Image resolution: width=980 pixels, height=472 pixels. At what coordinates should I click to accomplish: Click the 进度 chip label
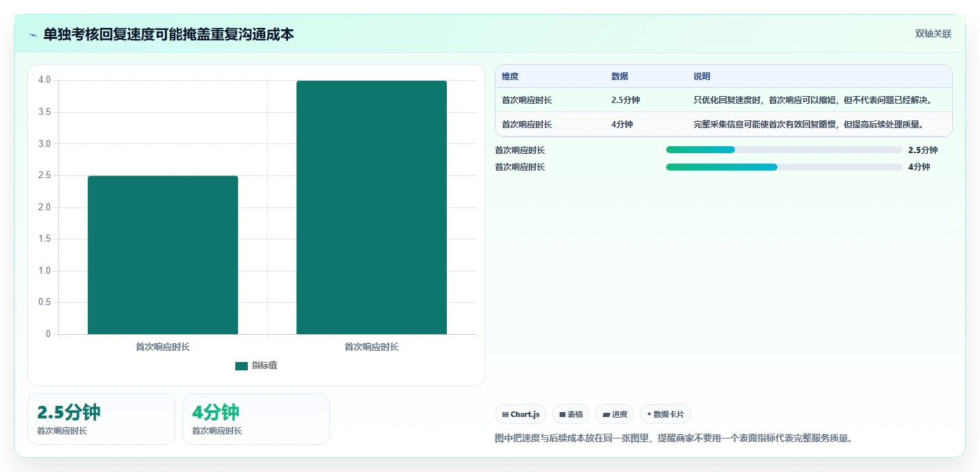point(619,414)
